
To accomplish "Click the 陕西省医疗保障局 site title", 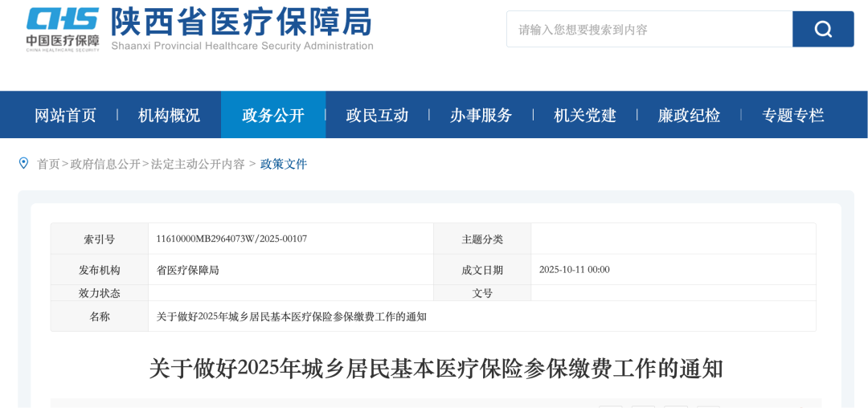I will 241,22.
